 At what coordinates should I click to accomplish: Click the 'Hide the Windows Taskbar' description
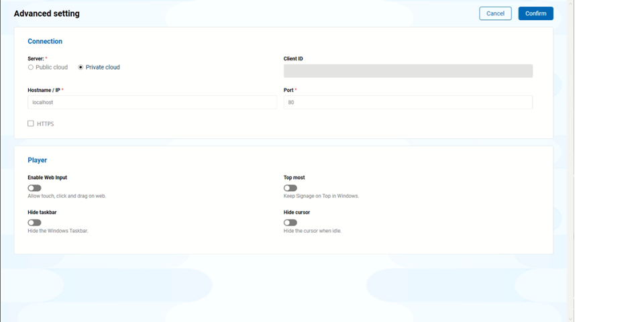(58, 231)
